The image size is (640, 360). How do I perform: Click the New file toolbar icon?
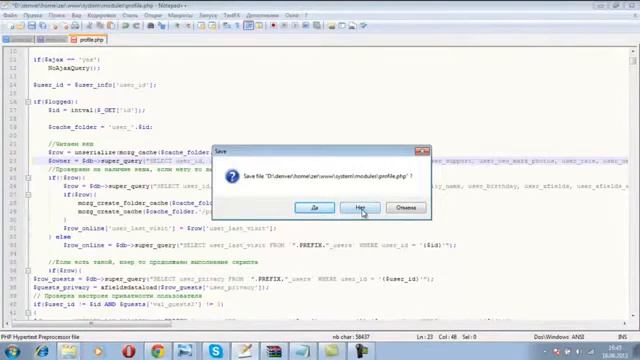coord(11,26)
